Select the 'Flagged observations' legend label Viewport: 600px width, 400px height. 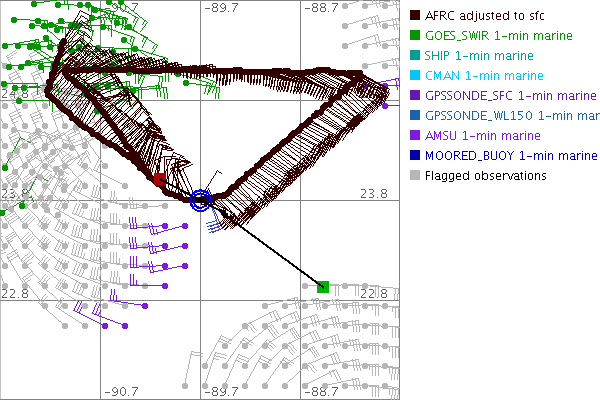click(485, 176)
